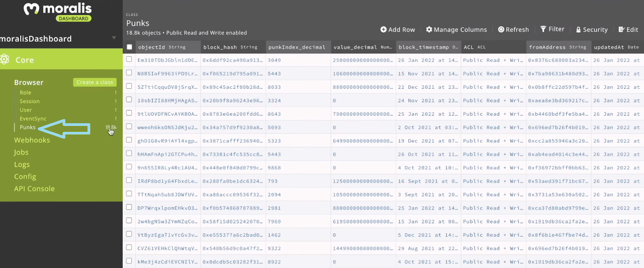Click timestamp cell 16 Sept 2021
Image resolution: width=644 pixels, height=268 pixels.
pos(429,181)
